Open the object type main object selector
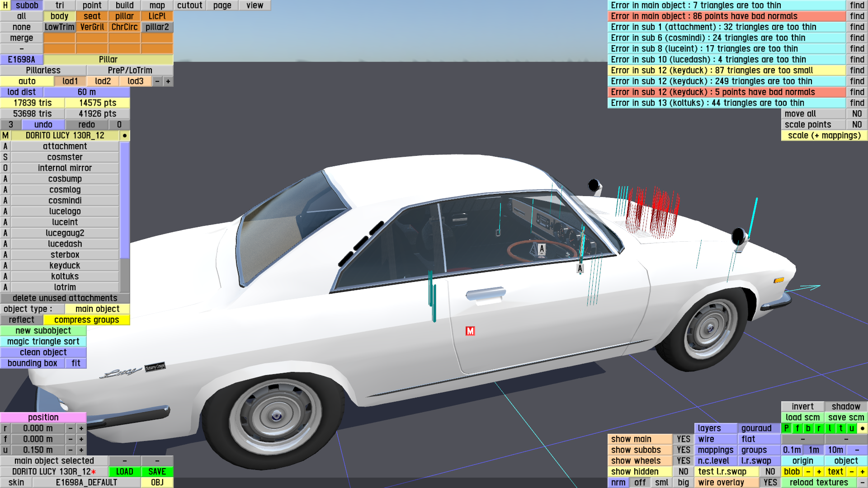 (x=97, y=309)
